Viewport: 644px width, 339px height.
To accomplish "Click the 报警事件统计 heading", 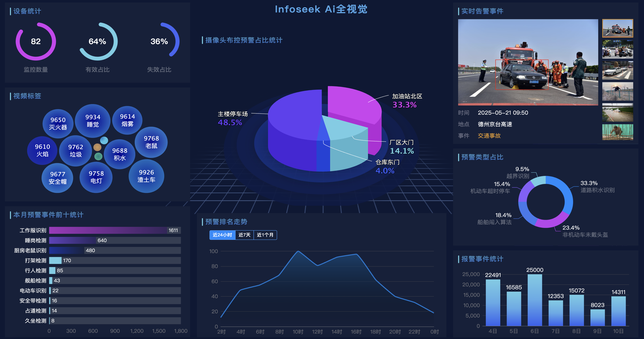I will pyautogui.click(x=482, y=259).
